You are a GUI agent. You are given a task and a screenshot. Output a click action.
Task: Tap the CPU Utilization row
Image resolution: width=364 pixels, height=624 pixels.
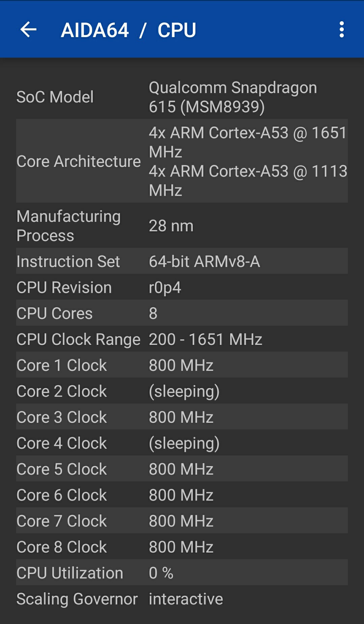(x=182, y=573)
